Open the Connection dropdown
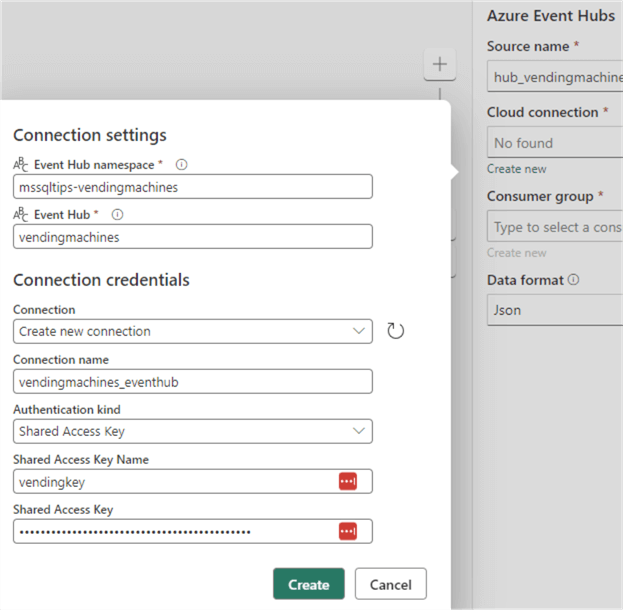Screen dimensions: 623x610 tap(193, 331)
